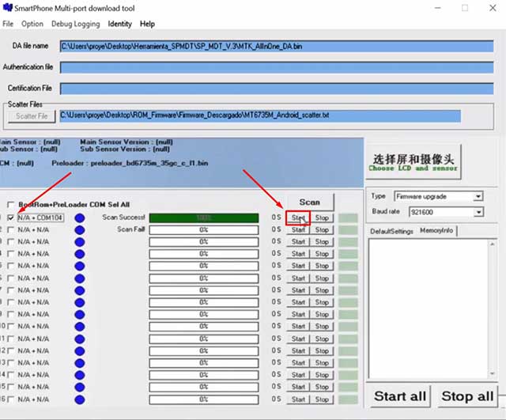Click the MemoryInfo scrollbar down arrow
The width and height of the screenshot is (506, 420).
(x=492, y=374)
